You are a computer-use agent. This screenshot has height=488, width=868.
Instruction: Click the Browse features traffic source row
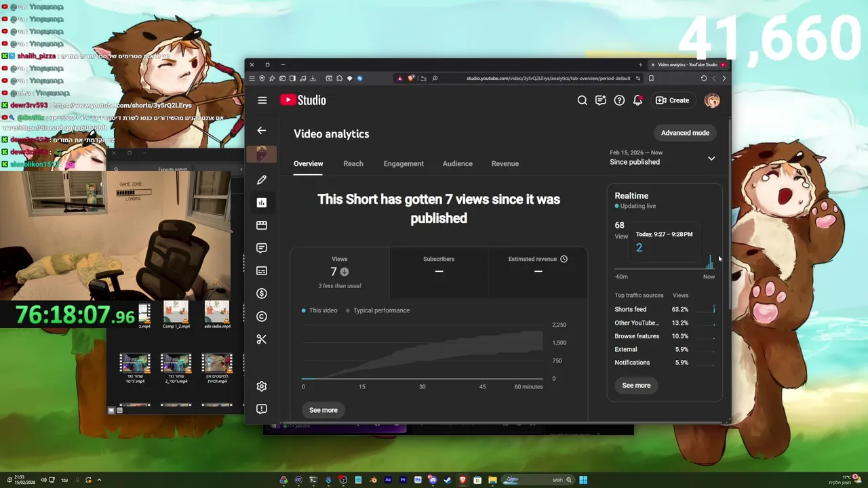pyautogui.click(x=665, y=336)
